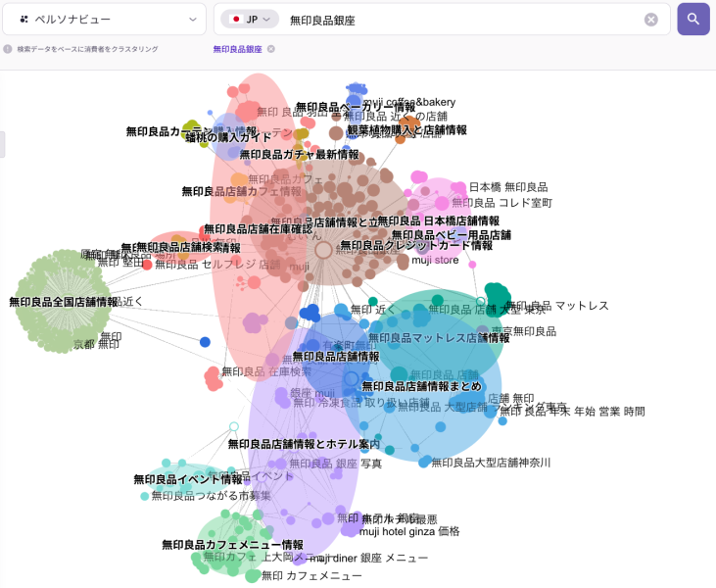The width and height of the screenshot is (716, 588).
Task: Click the 無印 カフェメニュー keyword label
Action: [x=311, y=575]
